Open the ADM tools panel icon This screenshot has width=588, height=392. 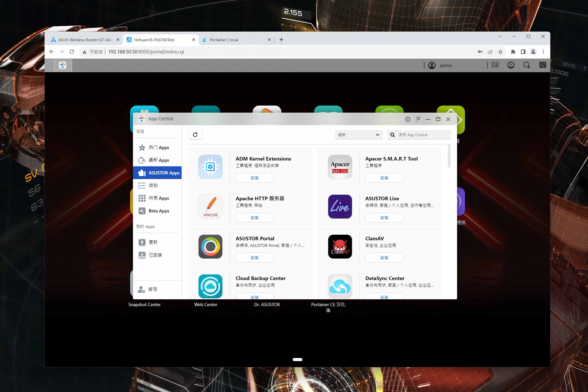click(x=543, y=65)
